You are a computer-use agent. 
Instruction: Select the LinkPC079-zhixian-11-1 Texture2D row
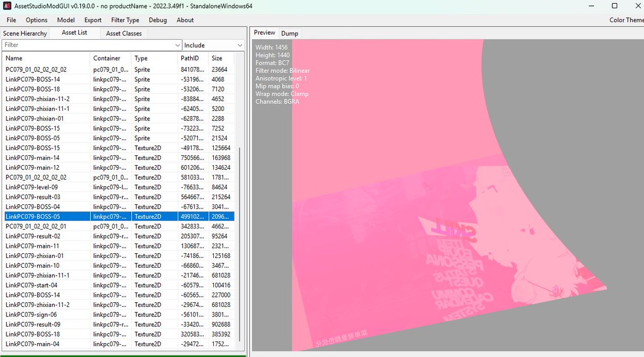click(x=119, y=276)
